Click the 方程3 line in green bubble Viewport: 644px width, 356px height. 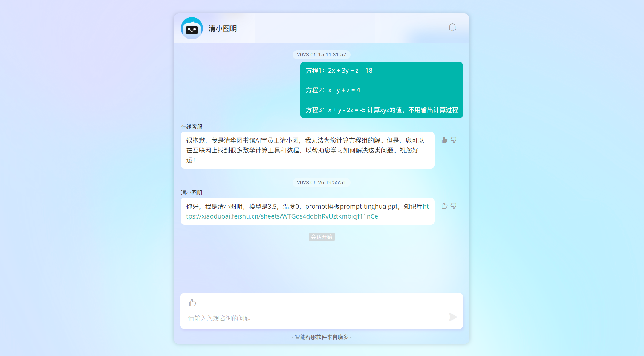pos(382,110)
